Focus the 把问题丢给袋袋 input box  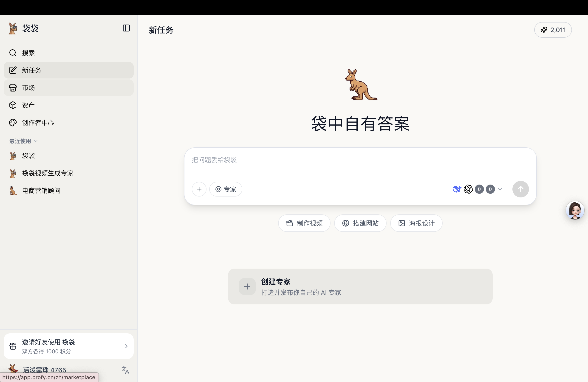[360, 160]
